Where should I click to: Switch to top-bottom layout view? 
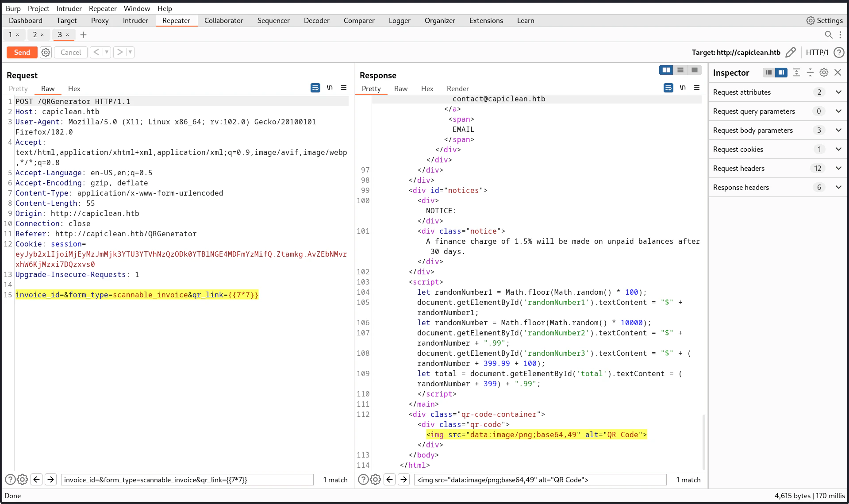(680, 70)
